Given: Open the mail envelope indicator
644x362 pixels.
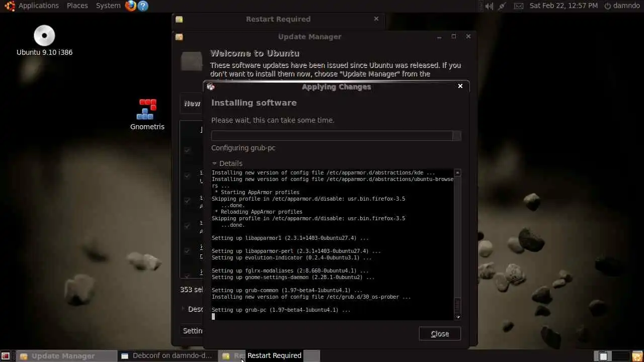Looking at the screenshot, I should point(518,6).
